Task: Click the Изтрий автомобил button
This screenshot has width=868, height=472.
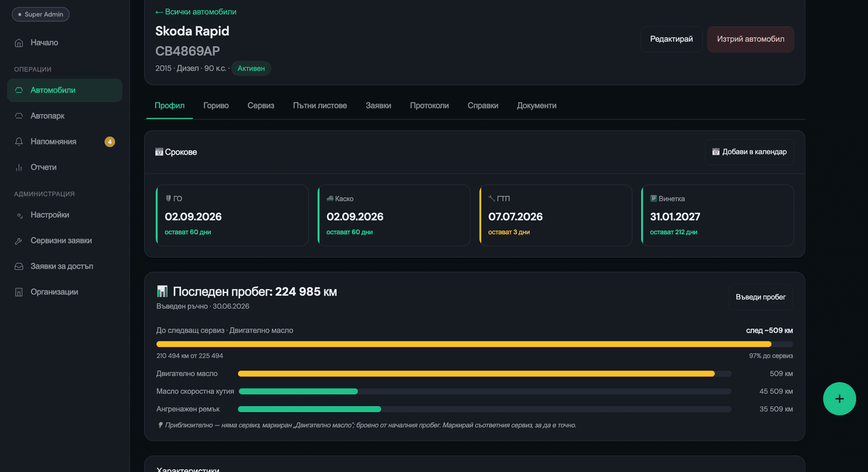Action: pos(751,39)
